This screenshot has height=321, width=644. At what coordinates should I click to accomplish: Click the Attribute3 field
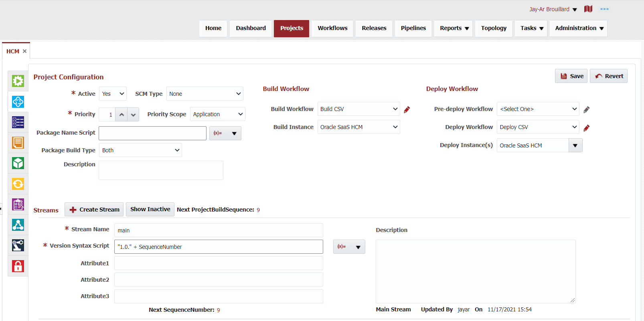click(x=219, y=296)
